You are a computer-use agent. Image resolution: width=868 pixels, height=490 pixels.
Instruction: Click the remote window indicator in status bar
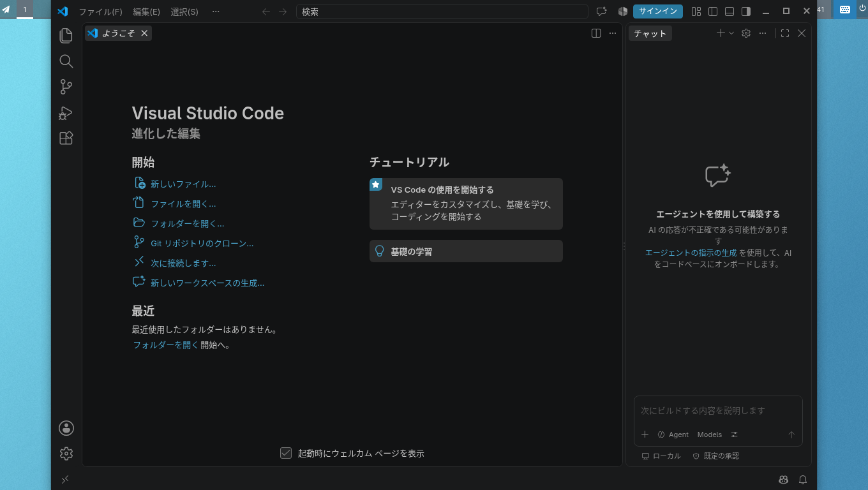click(65, 479)
